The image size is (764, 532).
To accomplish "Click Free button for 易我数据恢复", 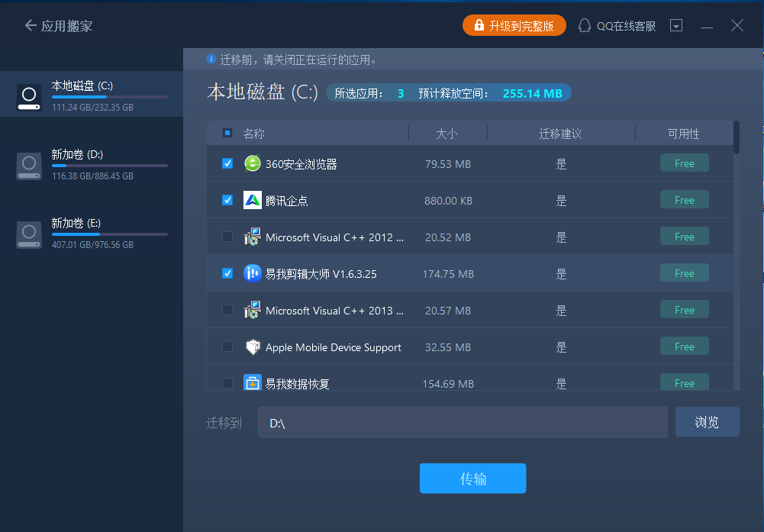I will click(x=684, y=382).
